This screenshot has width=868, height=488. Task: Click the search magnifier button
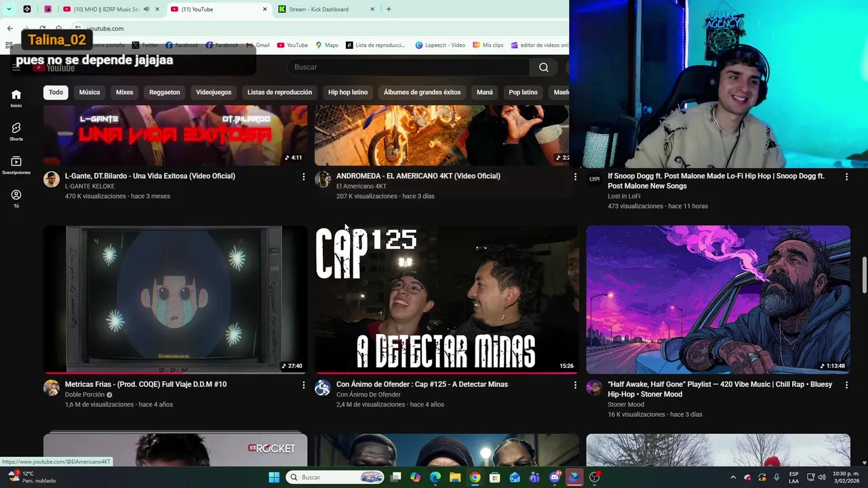click(544, 67)
